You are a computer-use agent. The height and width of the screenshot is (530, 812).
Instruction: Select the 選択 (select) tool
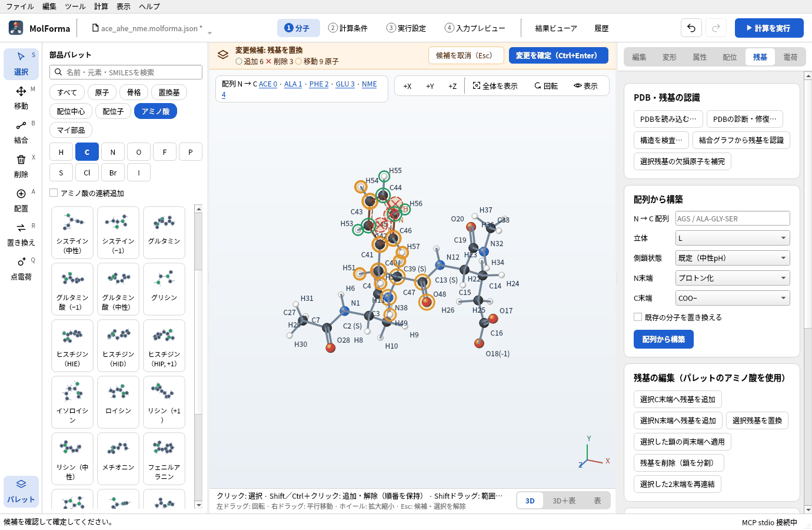click(21, 64)
